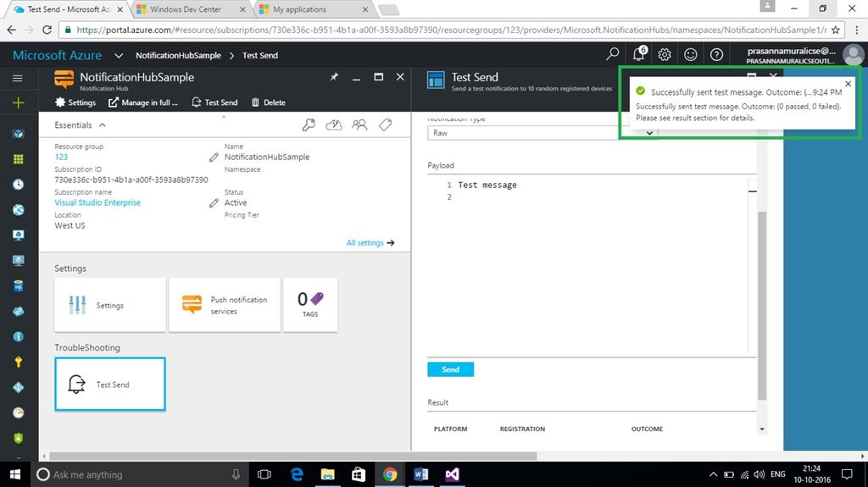Open the globe App Services sidebar icon
The width and height of the screenshot is (868, 487).
tap(19, 210)
